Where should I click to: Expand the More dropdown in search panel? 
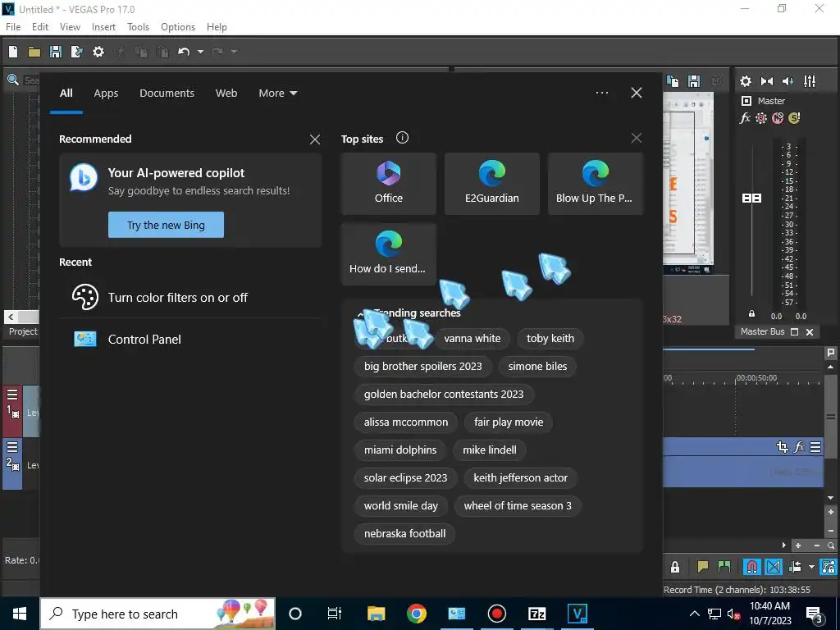pyautogui.click(x=277, y=94)
